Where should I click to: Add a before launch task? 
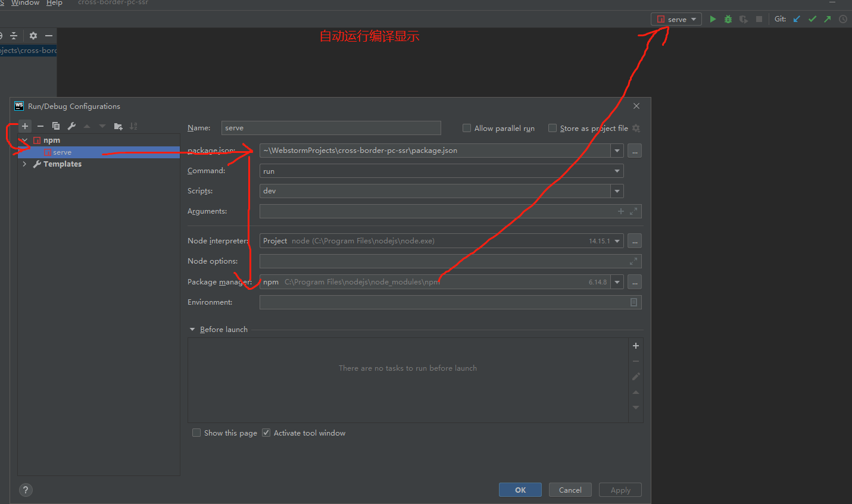point(636,346)
